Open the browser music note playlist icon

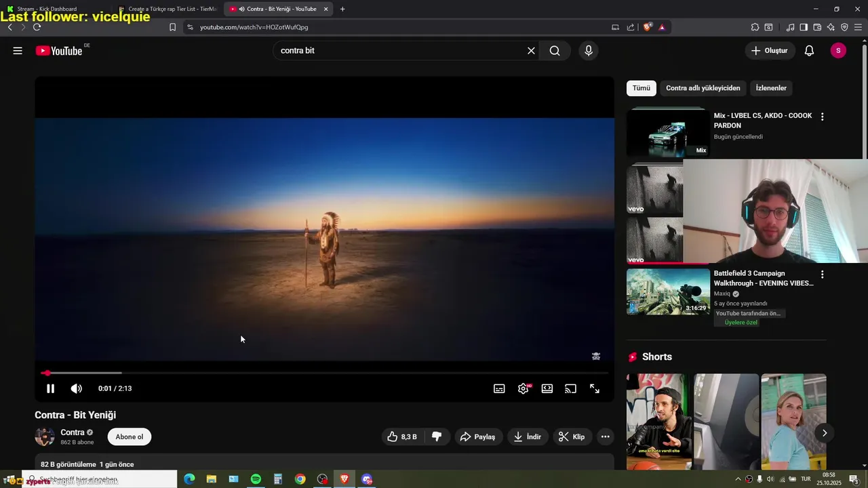pyautogui.click(x=790, y=27)
